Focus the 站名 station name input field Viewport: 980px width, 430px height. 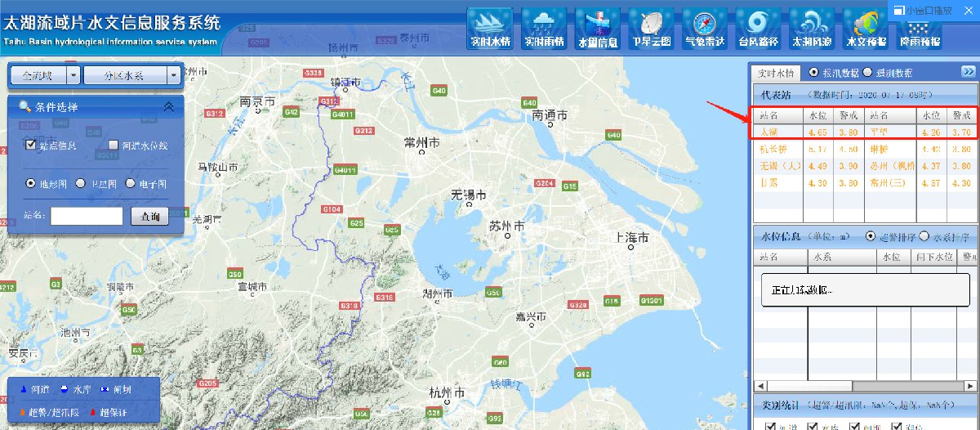(x=87, y=216)
